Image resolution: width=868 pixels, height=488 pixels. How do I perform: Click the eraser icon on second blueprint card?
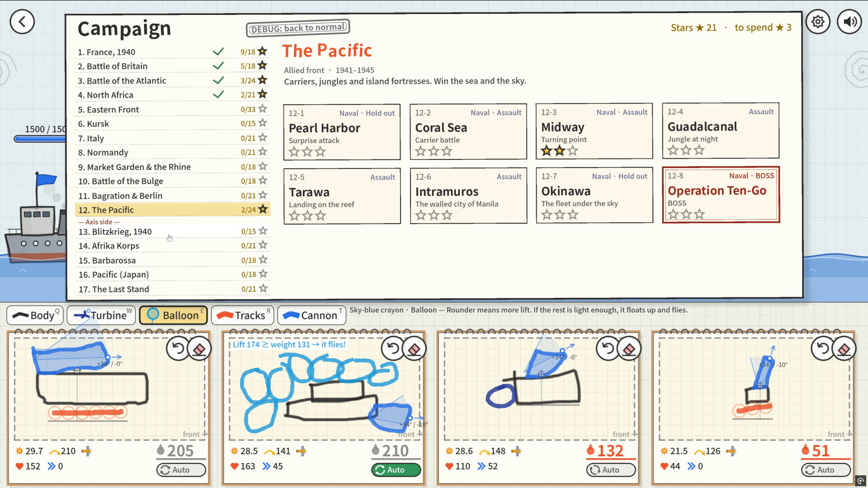414,348
